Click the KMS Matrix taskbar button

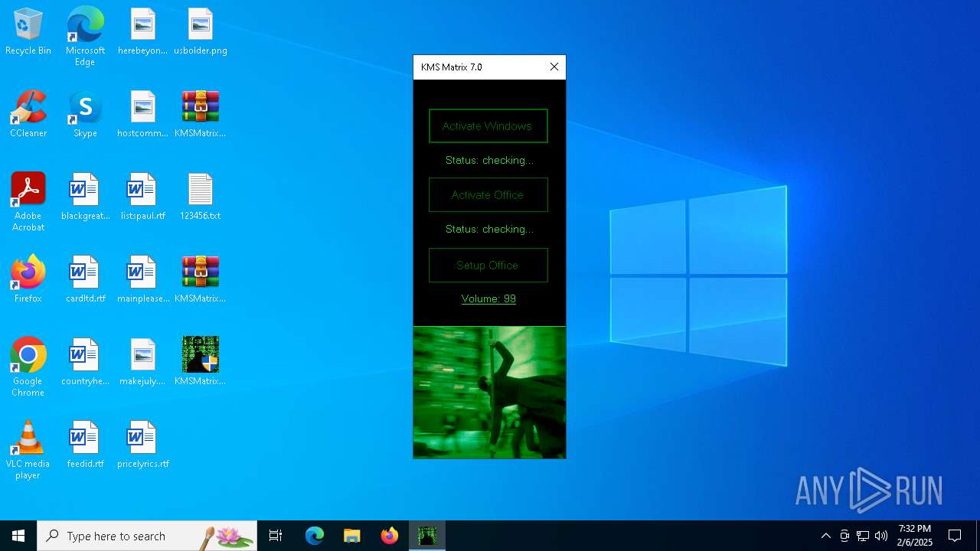point(427,536)
